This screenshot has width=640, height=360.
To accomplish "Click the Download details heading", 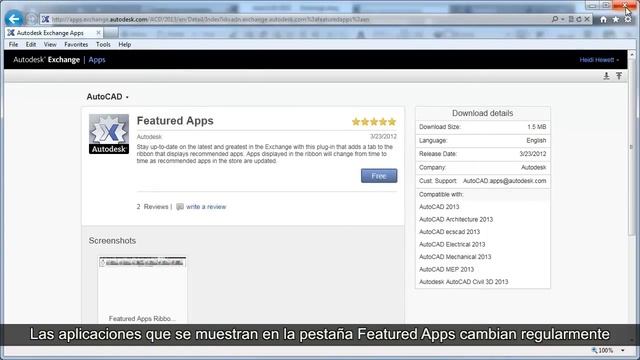I will pyautogui.click(x=482, y=113).
